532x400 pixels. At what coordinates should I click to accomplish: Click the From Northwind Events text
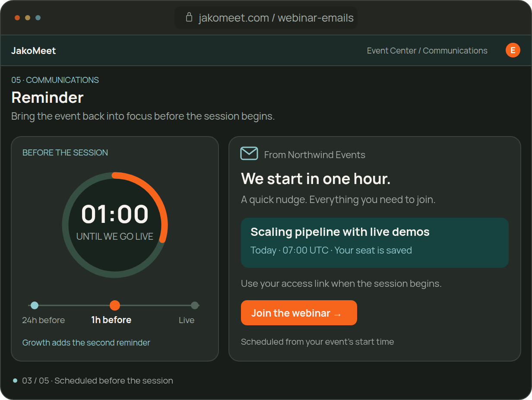coord(315,155)
